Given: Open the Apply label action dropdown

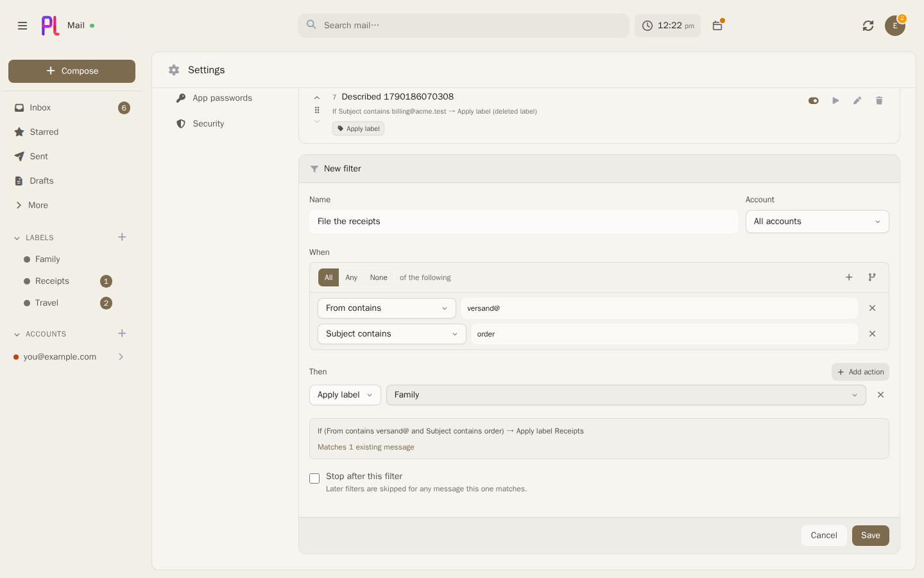Looking at the screenshot, I should pyautogui.click(x=345, y=395).
